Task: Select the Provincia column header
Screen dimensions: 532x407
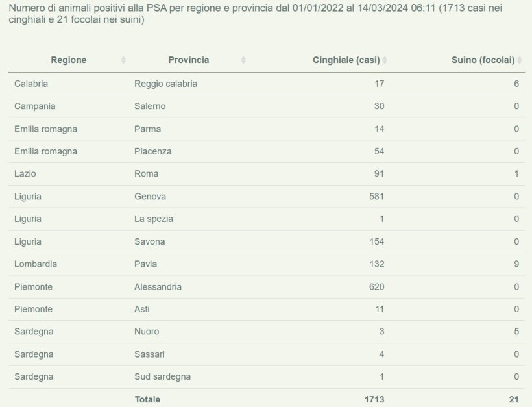Action: coord(189,60)
